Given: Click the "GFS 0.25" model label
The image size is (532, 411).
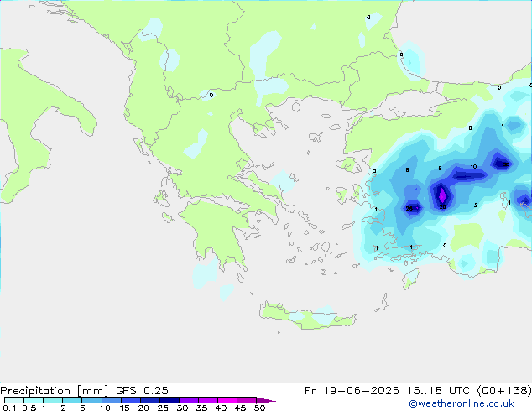Looking at the screenshot, I should click(142, 391).
